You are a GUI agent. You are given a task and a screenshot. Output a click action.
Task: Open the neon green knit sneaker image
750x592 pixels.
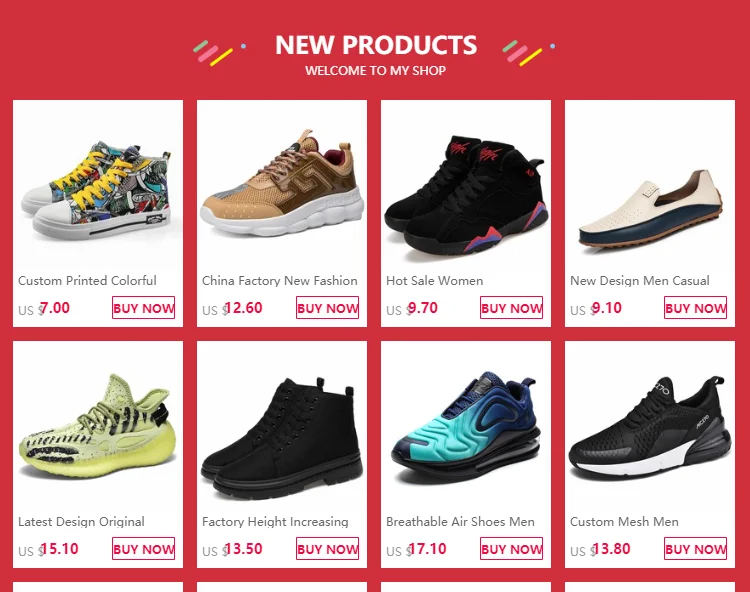tap(98, 427)
